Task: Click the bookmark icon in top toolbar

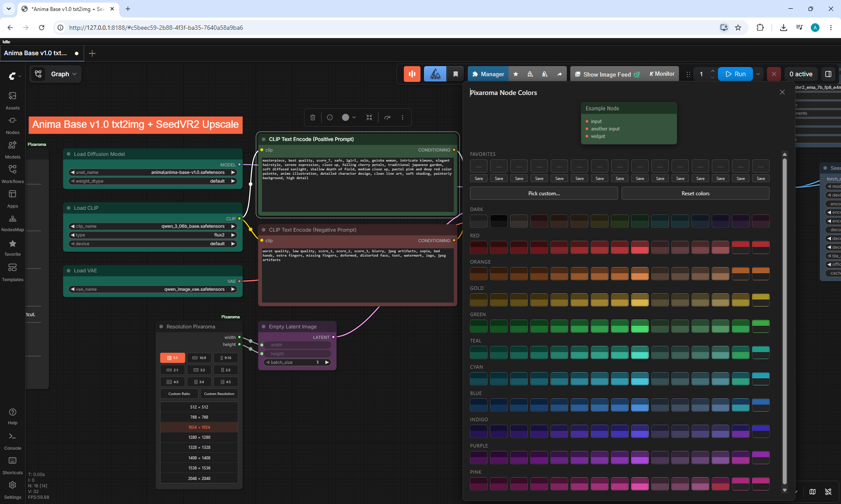Action: pos(456,74)
